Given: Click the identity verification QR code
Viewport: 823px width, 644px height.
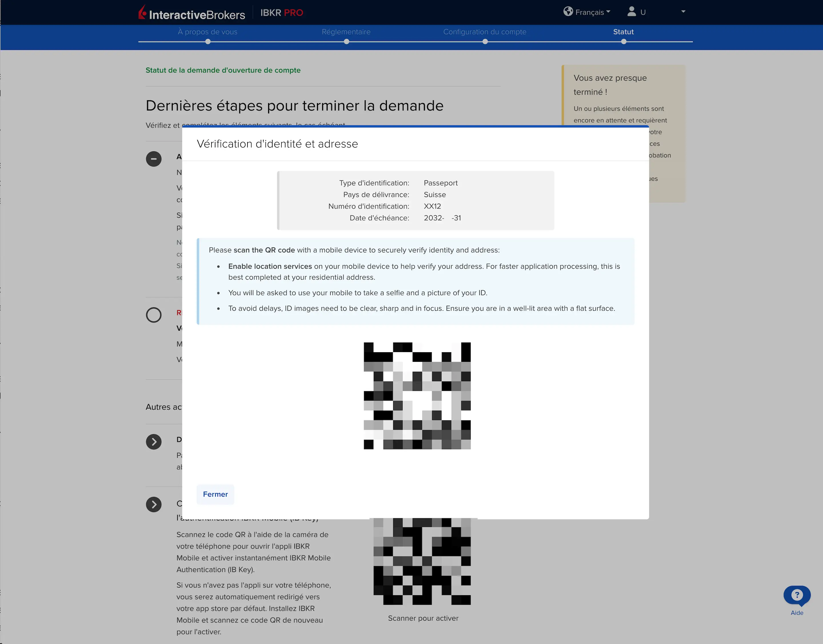Looking at the screenshot, I should coord(417,396).
